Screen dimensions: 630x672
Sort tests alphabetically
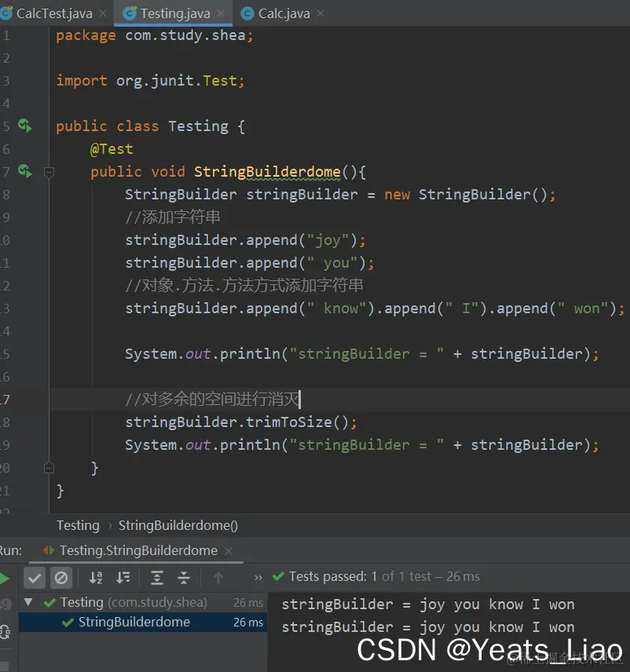tap(96, 578)
